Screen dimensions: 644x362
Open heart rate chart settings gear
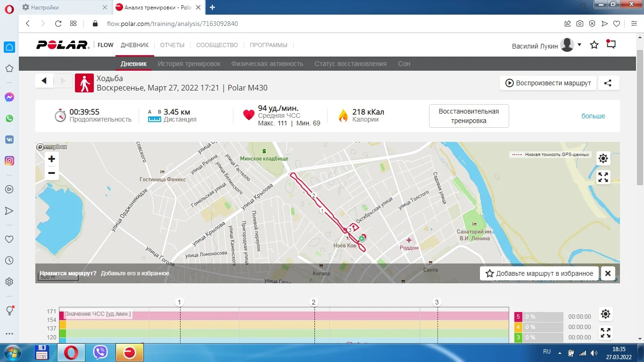pos(606,314)
